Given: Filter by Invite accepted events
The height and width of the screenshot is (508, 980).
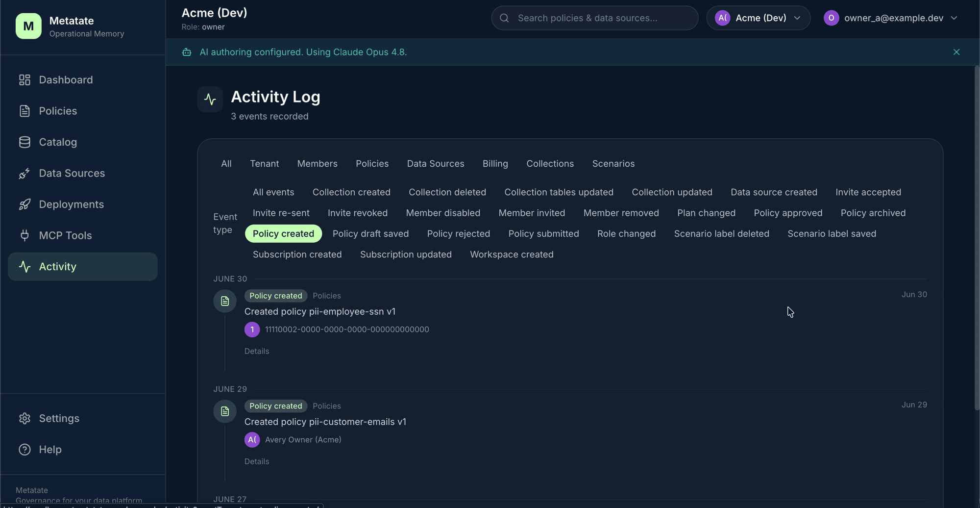Looking at the screenshot, I should coord(868,192).
